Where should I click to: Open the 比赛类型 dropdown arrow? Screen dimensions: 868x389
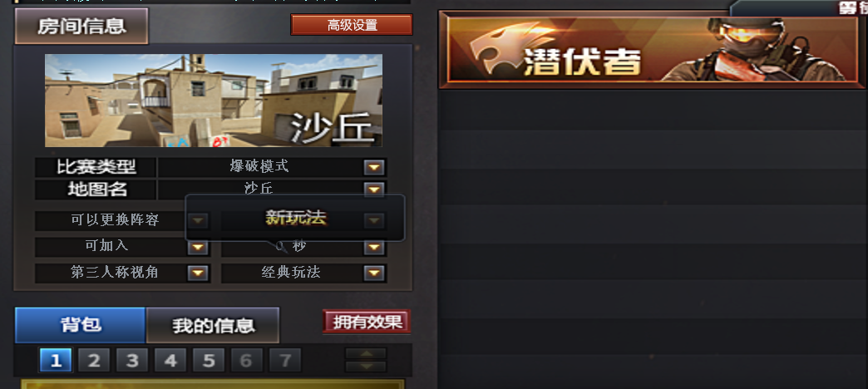pos(374,167)
